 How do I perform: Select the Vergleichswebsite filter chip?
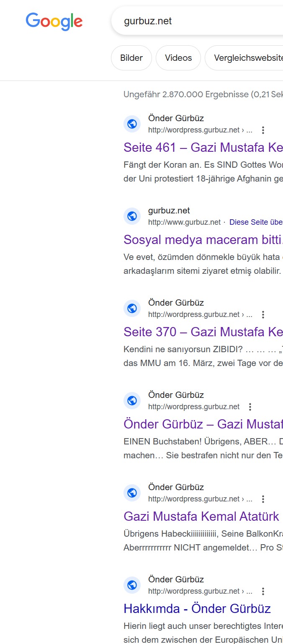(244, 58)
